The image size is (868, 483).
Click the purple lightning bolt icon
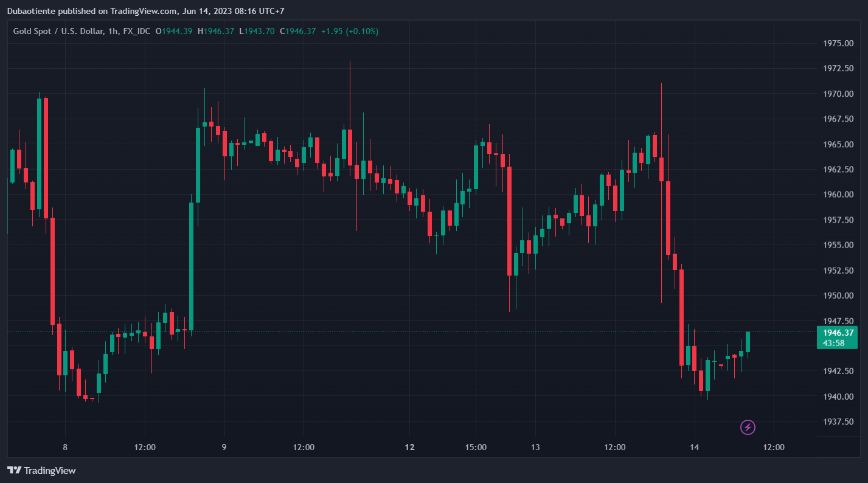click(748, 428)
